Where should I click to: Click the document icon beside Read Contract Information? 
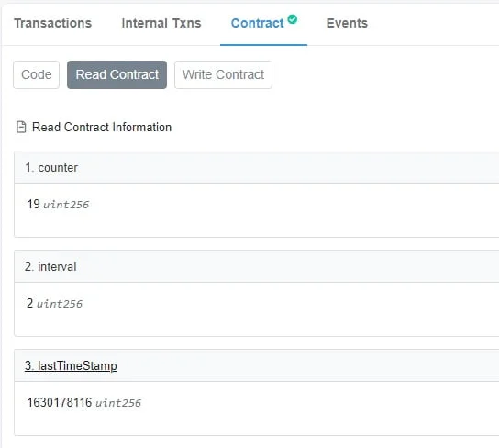pos(21,127)
